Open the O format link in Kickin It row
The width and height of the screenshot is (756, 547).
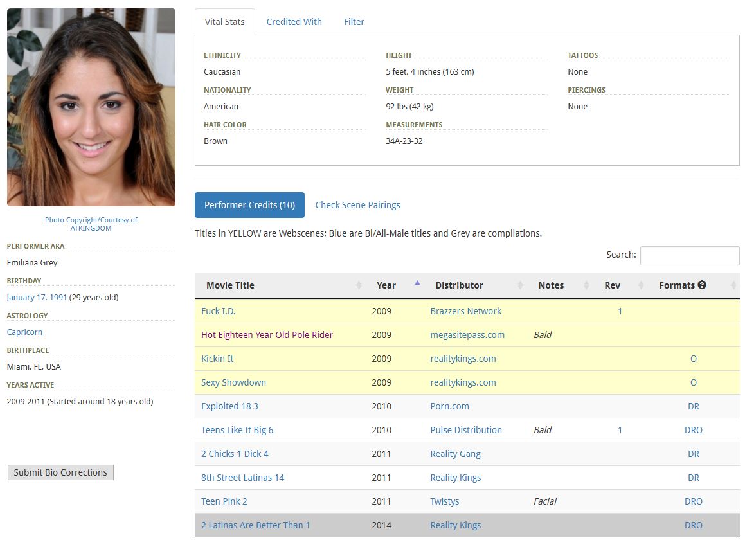(x=693, y=359)
